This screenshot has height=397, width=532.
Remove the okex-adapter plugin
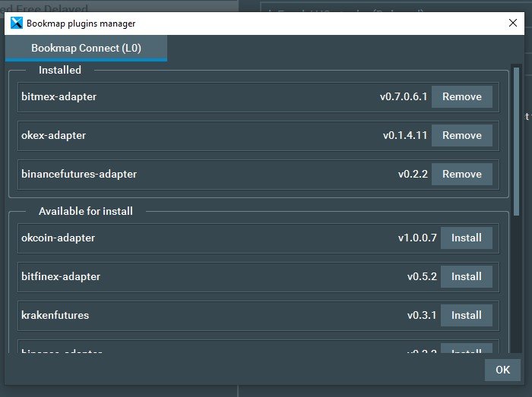click(461, 135)
